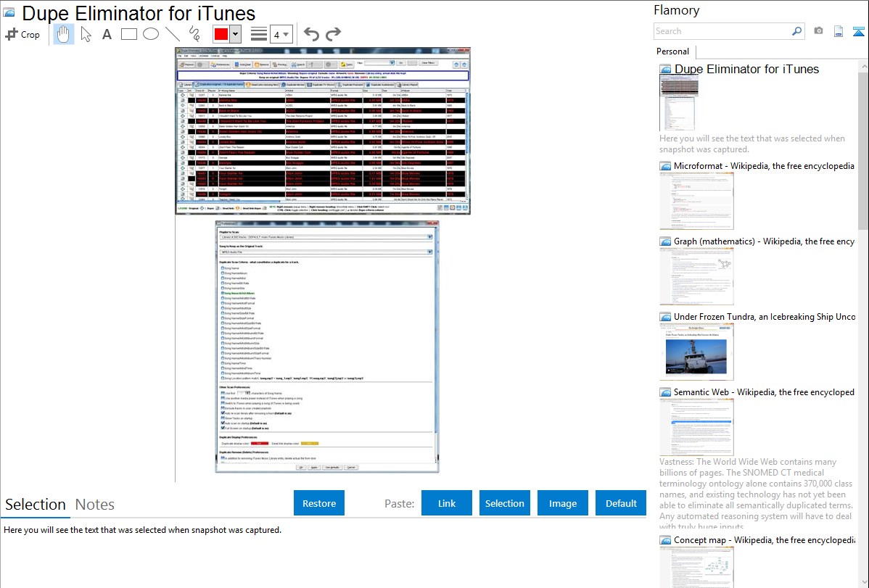Choose the freehand drawing tool
Screen dimensions: 869x588
pyautogui.click(x=194, y=34)
